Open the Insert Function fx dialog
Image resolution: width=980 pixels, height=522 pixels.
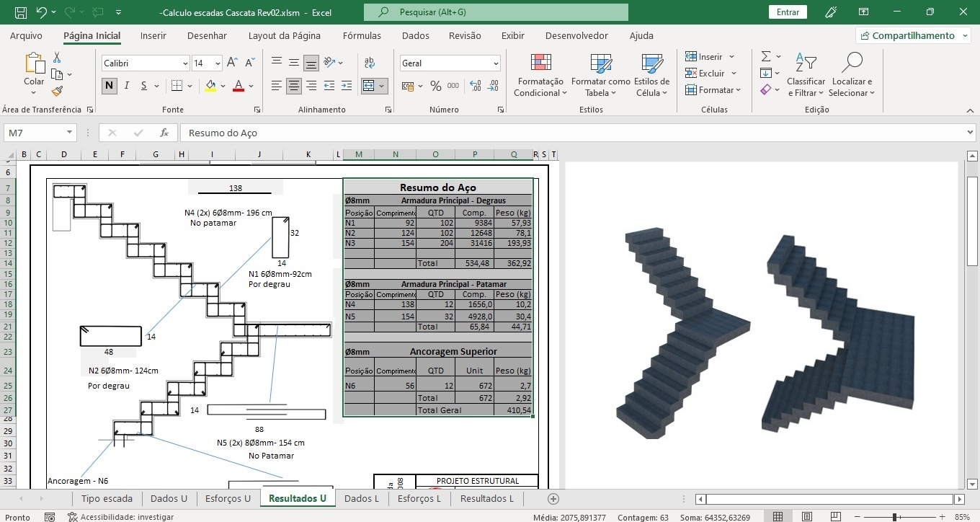(164, 133)
